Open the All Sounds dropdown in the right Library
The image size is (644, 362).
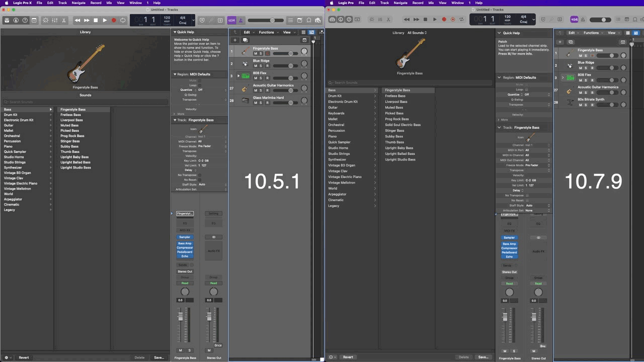click(x=417, y=33)
